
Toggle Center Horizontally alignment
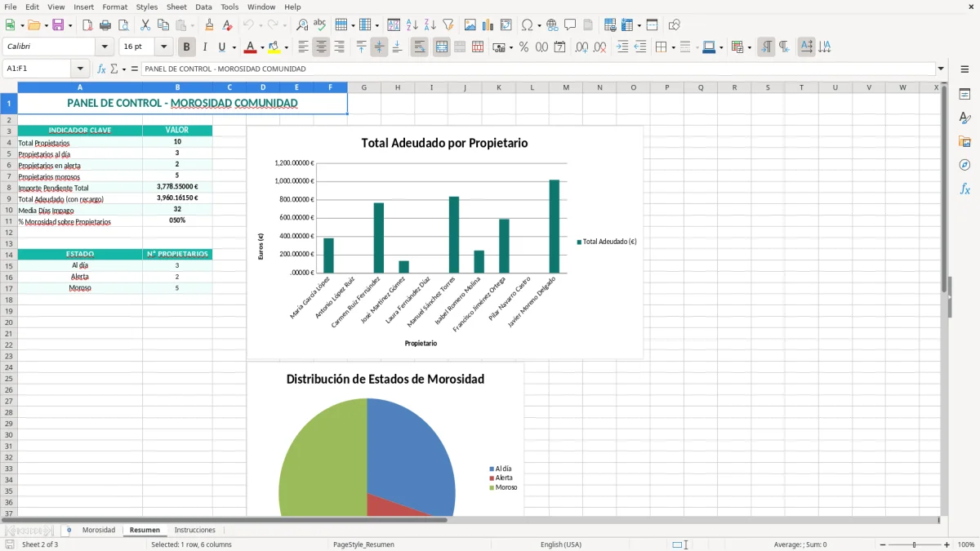[321, 47]
